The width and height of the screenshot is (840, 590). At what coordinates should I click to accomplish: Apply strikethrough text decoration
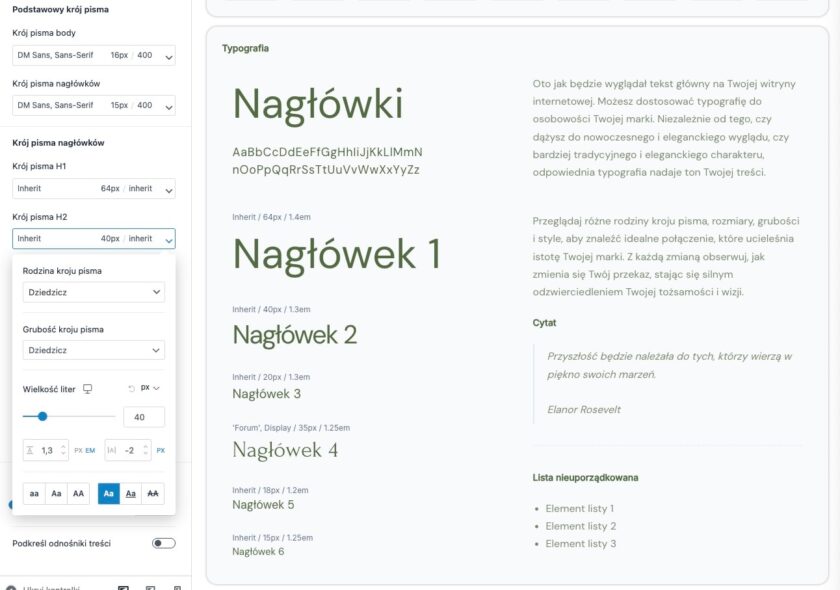tap(153, 494)
